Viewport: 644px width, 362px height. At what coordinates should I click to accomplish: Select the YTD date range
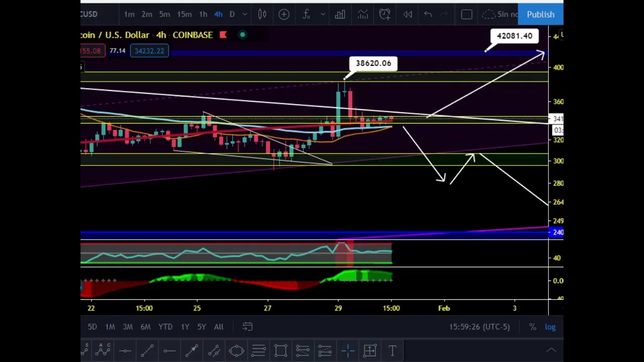[x=165, y=327]
